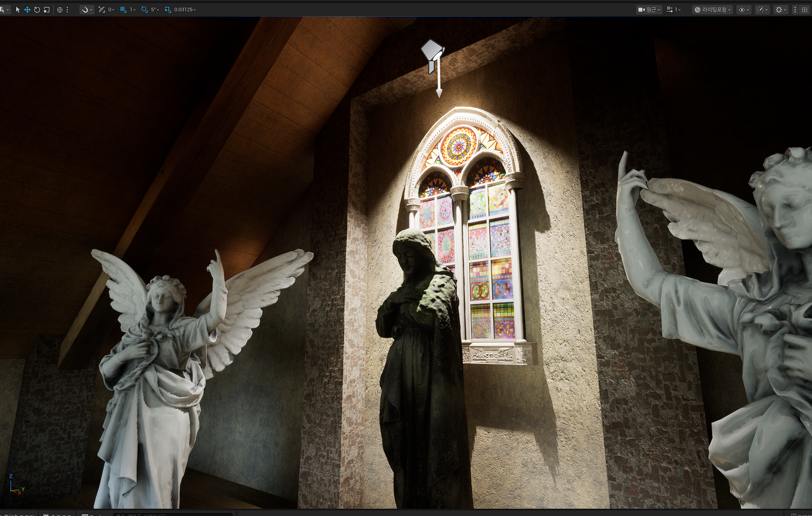Activate the rotate tool

tap(37, 10)
